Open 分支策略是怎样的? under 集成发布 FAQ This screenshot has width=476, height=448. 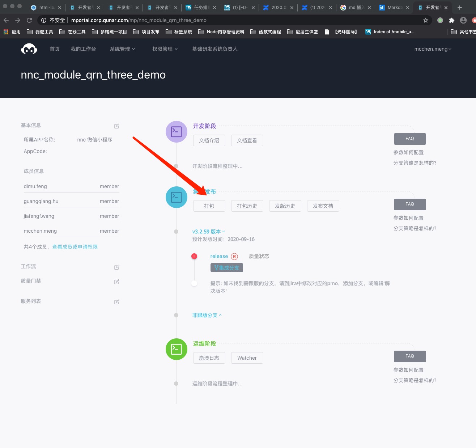[415, 228]
